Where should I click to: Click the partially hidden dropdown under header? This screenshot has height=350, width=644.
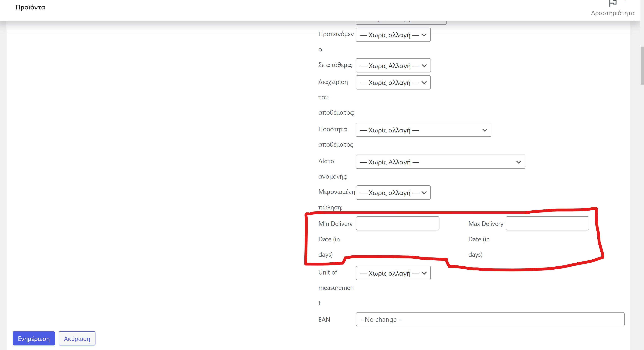[401, 23]
